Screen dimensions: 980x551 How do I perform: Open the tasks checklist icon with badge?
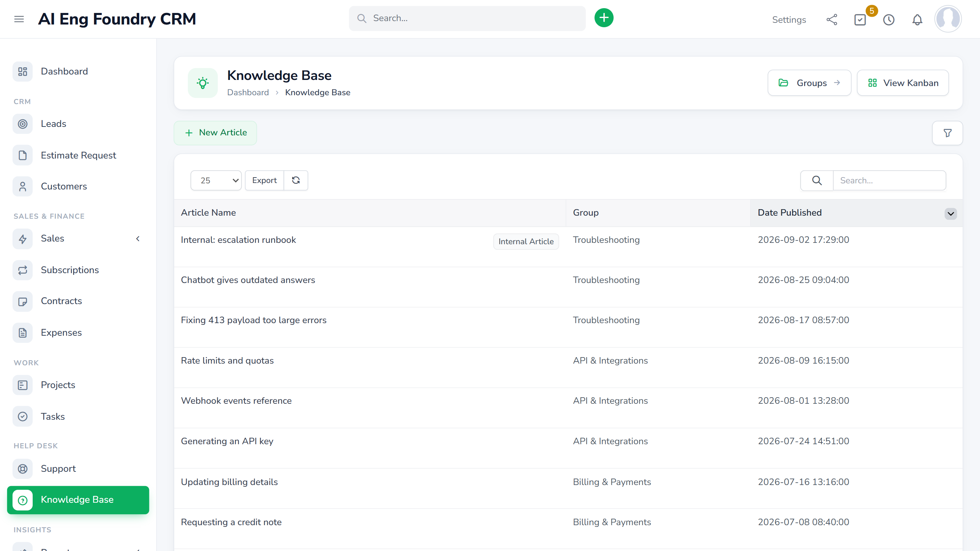click(860, 20)
